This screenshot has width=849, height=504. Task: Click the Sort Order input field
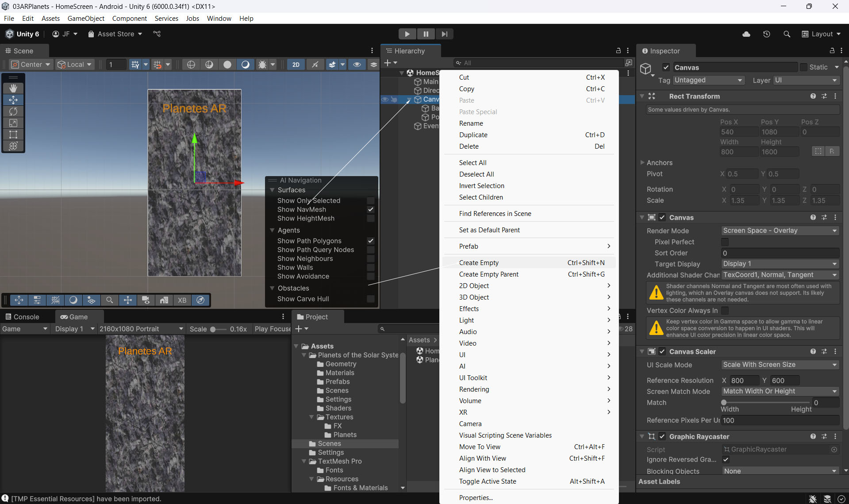click(x=780, y=253)
